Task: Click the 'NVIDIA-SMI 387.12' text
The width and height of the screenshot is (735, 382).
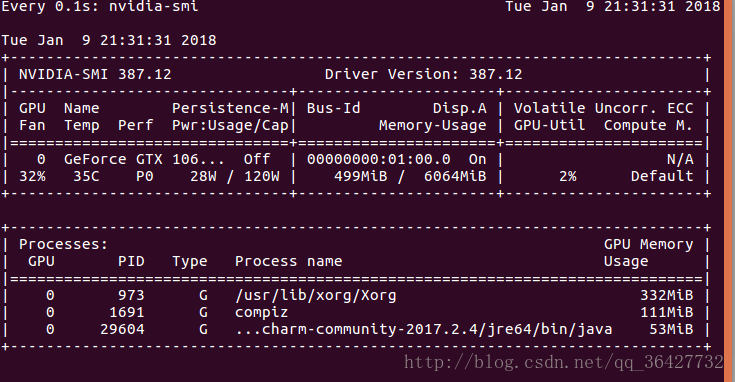Action: [95, 75]
